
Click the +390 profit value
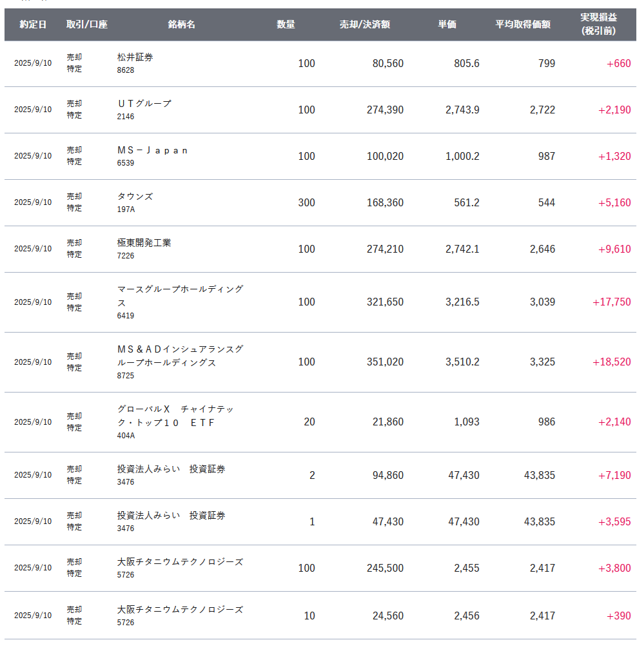[x=618, y=616]
